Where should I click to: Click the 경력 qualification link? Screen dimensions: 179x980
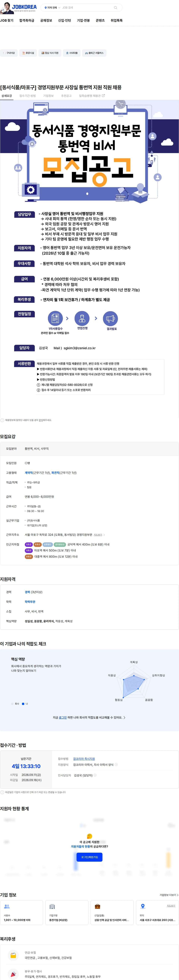tap(27, 592)
